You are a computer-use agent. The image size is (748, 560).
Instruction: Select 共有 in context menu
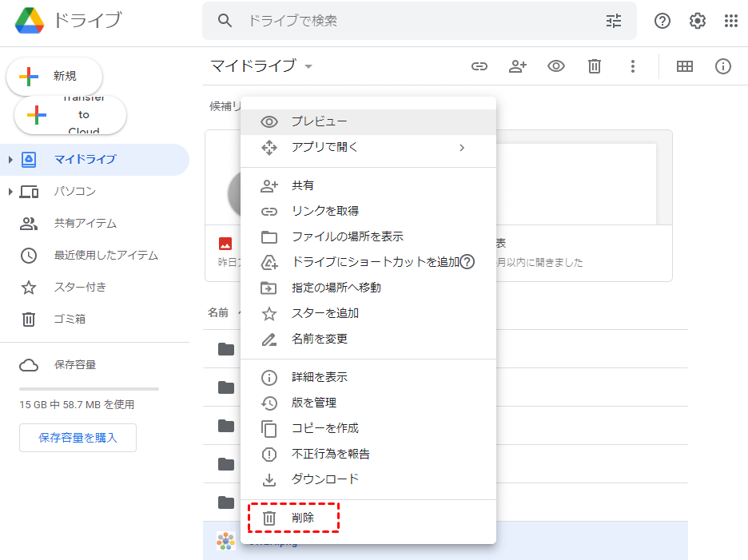click(368, 185)
